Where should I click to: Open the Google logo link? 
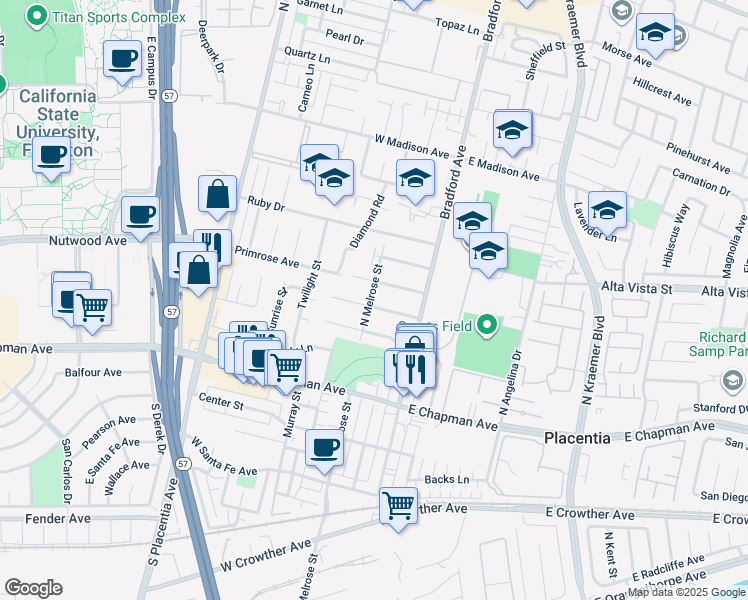[33, 588]
